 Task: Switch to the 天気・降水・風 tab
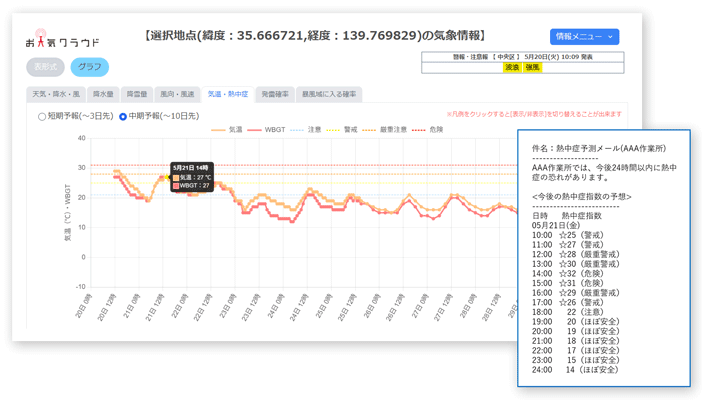click(55, 94)
